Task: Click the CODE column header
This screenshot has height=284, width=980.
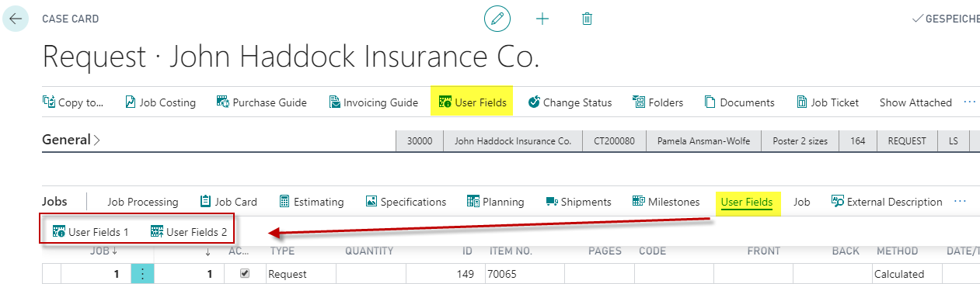Action: [652, 251]
